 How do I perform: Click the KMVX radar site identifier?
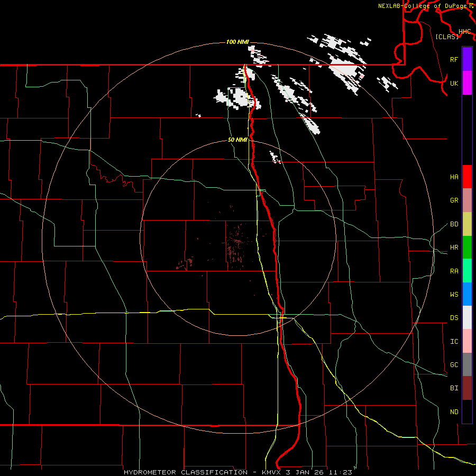coord(272,472)
